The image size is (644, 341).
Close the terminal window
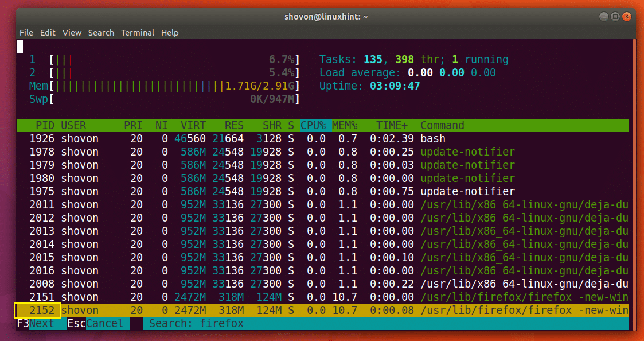(626, 17)
